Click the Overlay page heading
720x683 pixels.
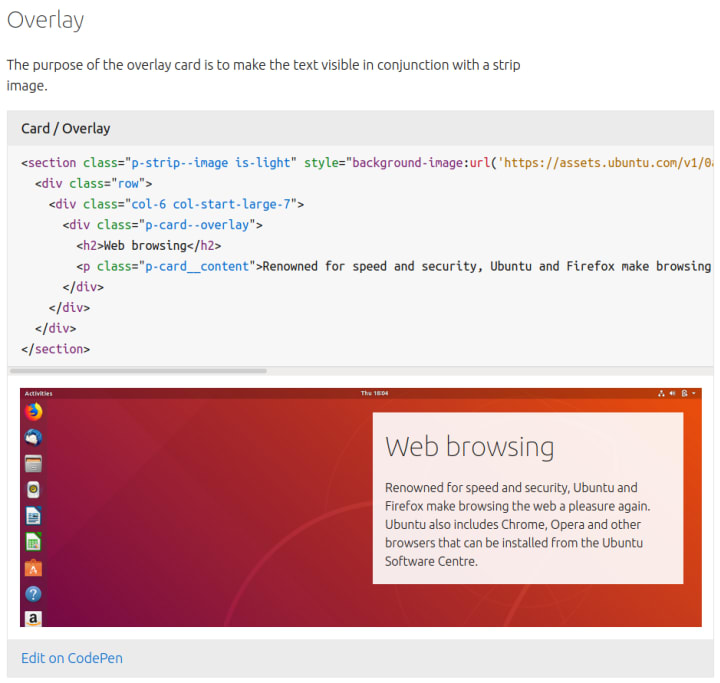tap(45, 20)
